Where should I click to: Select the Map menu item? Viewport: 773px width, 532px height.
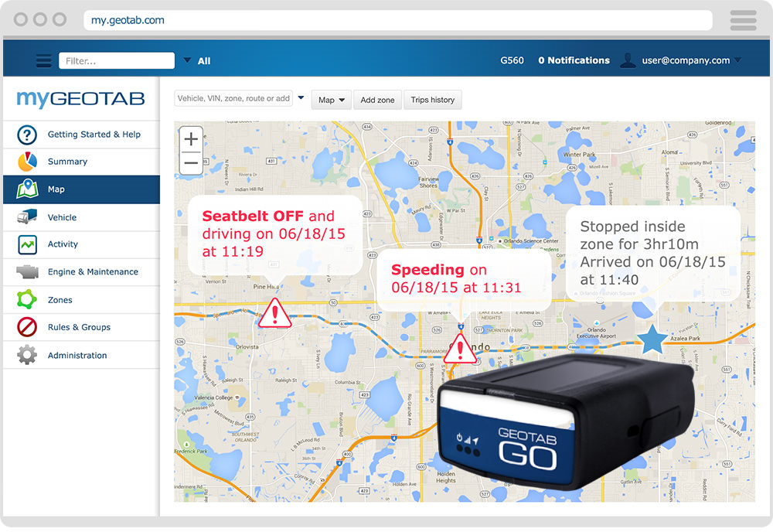[x=81, y=189]
